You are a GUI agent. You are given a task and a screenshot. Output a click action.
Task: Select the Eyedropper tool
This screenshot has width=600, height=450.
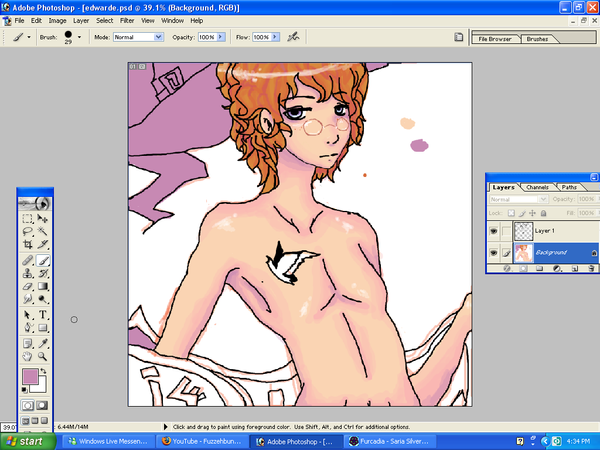click(x=42, y=344)
